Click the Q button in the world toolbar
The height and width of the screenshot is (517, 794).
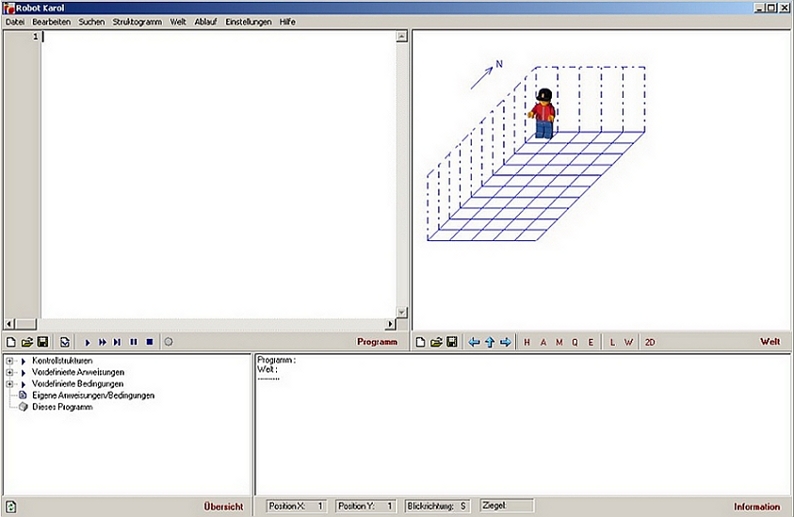(x=575, y=342)
